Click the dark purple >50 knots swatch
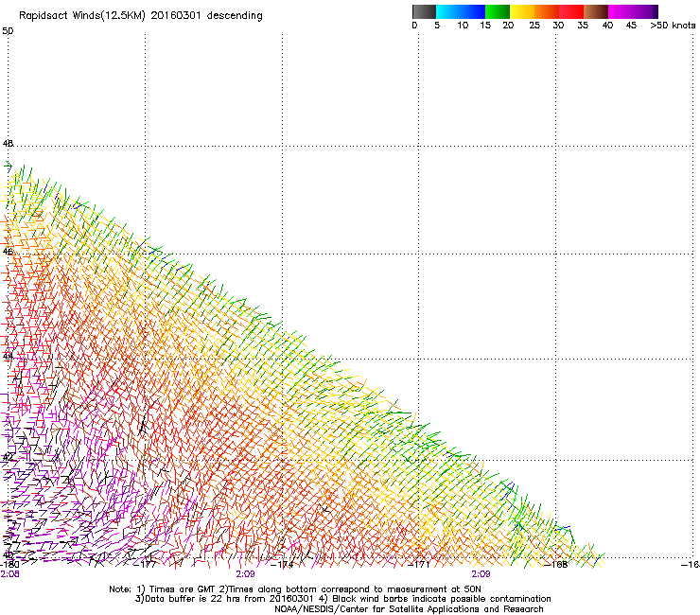The width and height of the screenshot is (700, 615). (x=655, y=11)
